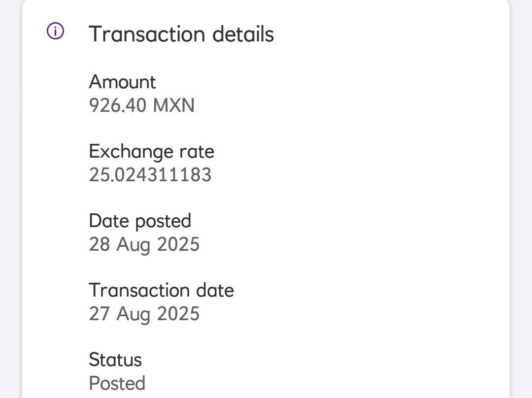Click the word details in the heading
Screen dimensions: 532x398
pyautogui.click(x=243, y=34)
